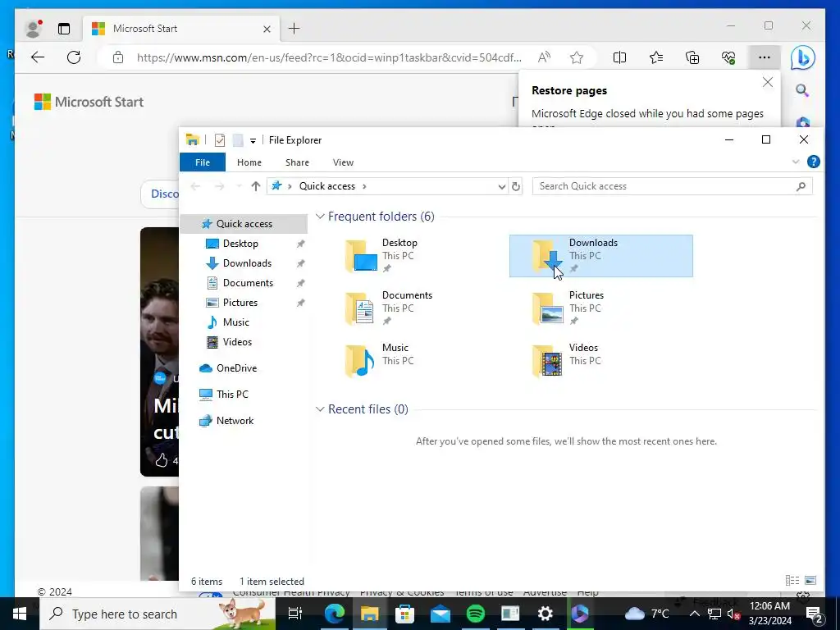Close the Restore pages popup in Edge
Image resolution: width=840 pixels, height=630 pixels.
[768, 83]
